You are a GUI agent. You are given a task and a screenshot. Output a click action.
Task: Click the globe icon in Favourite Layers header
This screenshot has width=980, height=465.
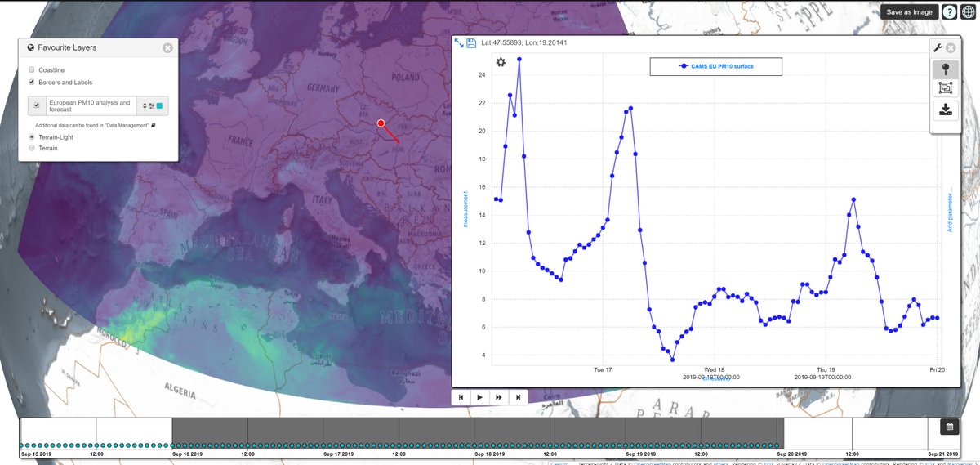click(30, 47)
